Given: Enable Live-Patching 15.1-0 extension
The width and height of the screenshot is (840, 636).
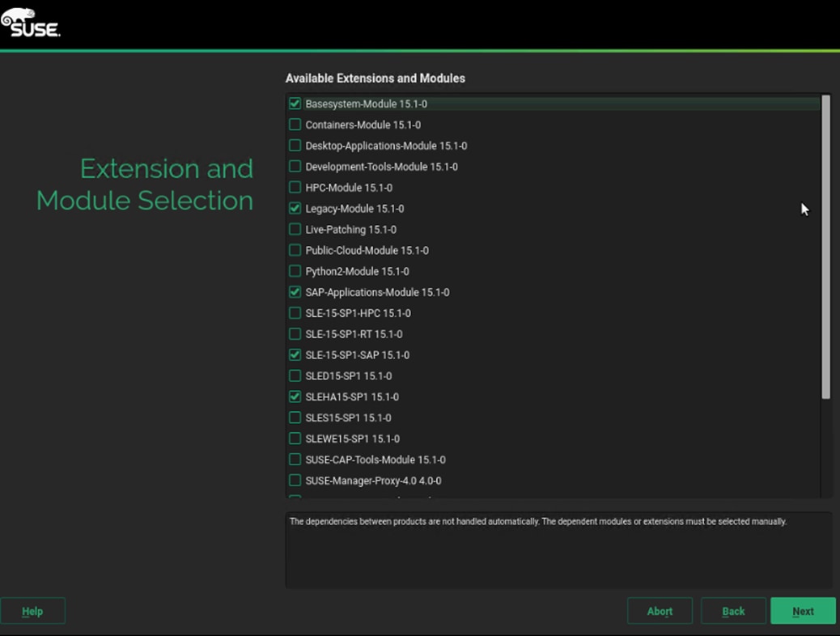Looking at the screenshot, I should tap(295, 230).
